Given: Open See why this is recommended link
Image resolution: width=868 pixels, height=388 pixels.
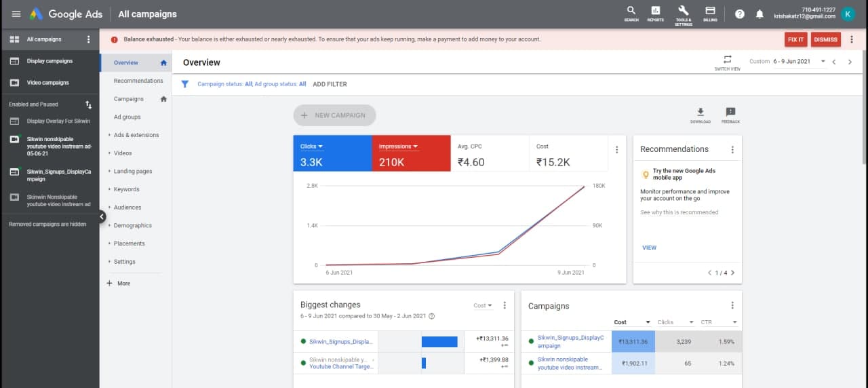Looking at the screenshot, I should click(679, 212).
